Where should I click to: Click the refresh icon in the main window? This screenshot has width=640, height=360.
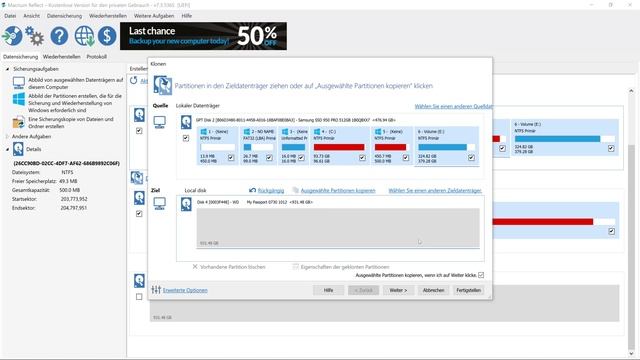133,80
